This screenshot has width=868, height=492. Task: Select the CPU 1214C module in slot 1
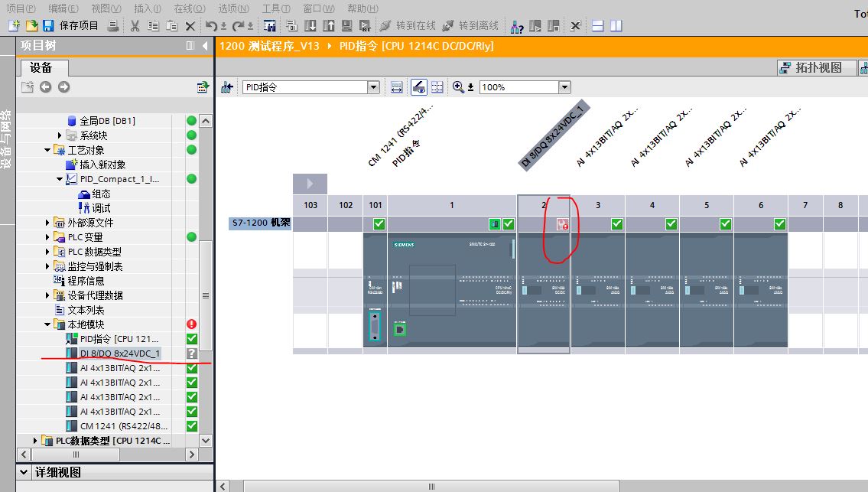[452, 290]
